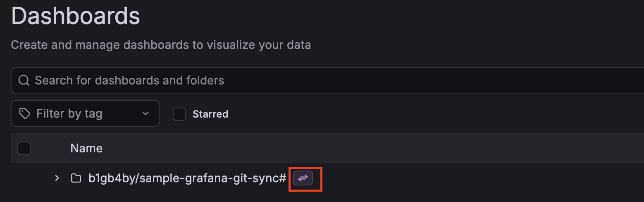This screenshot has height=202, width=644.
Task: Tick the select-all checkbox in header row
Action: click(24, 148)
